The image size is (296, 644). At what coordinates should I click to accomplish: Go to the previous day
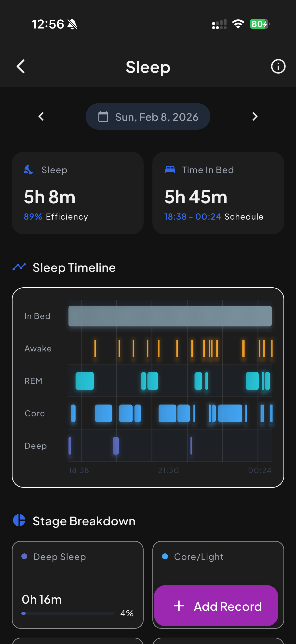[41, 116]
